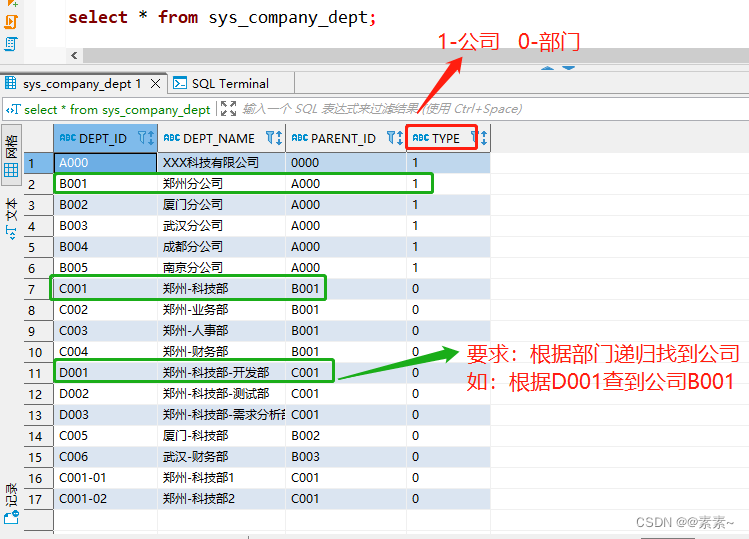Screen dimensions: 749x539
Task: Select cell 厦门-科技部
Action: (222, 436)
